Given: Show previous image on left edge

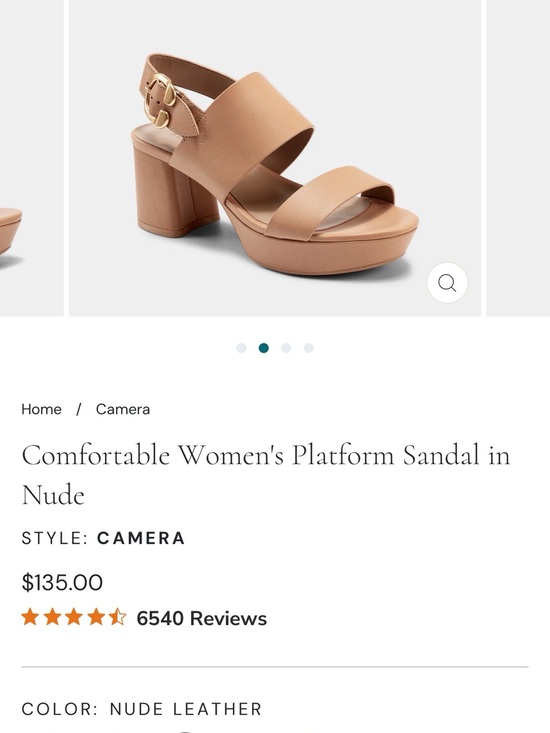Looking at the screenshot, I should [x=31, y=158].
